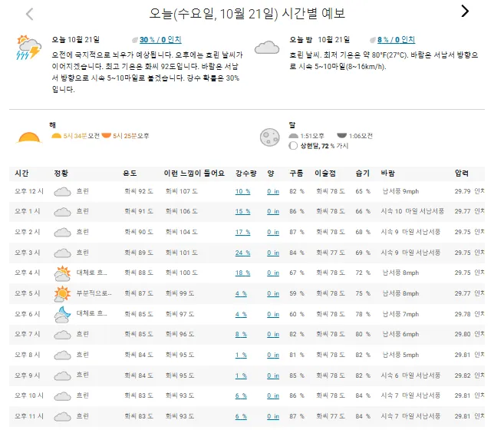Click raindrop icon beside 8 % link
This screenshot has height=430, width=504.
373,40
